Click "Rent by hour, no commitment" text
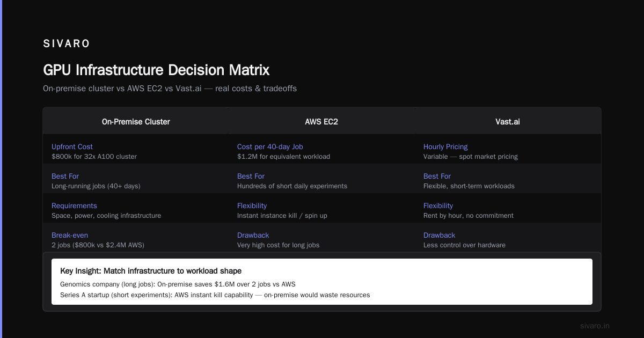Viewport: 644px width, 338px height. pyautogui.click(x=469, y=216)
